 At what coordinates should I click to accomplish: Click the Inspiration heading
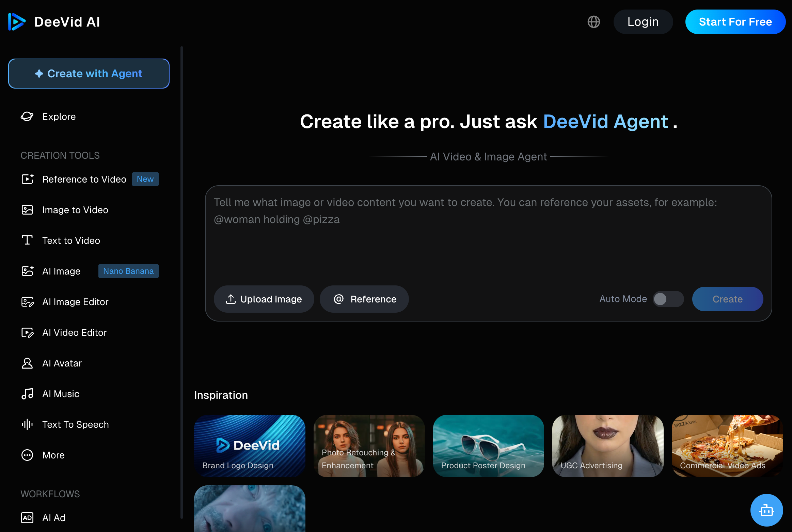(x=221, y=395)
